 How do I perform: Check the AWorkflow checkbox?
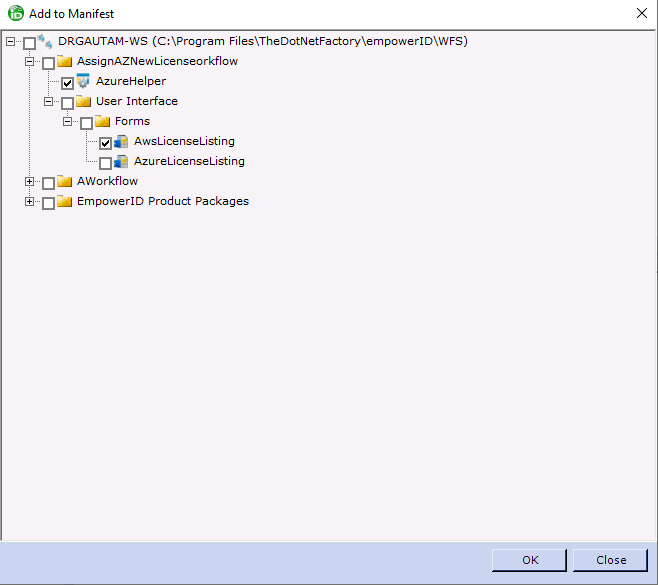[x=48, y=183]
